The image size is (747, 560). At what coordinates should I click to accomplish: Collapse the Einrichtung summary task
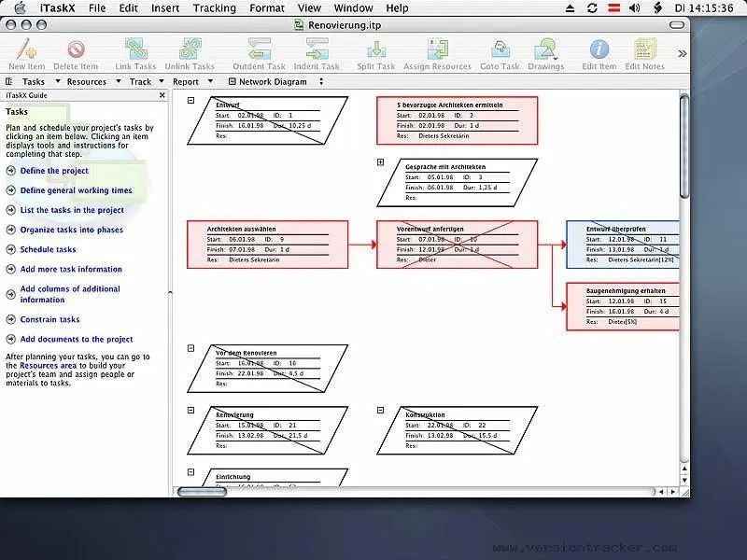190,472
